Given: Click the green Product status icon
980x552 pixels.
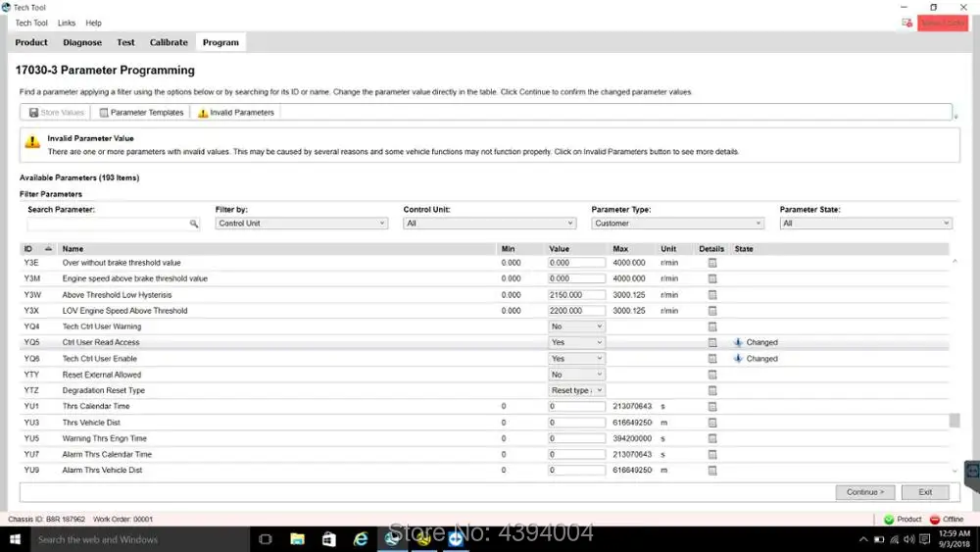Looking at the screenshot, I should pyautogui.click(x=889, y=520).
